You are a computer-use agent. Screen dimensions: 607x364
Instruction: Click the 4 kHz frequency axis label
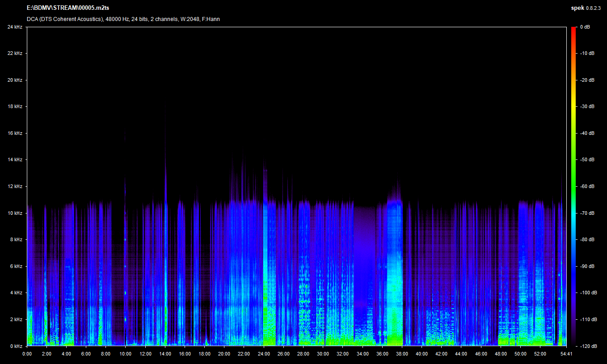pyautogui.click(x=16, y=293)
